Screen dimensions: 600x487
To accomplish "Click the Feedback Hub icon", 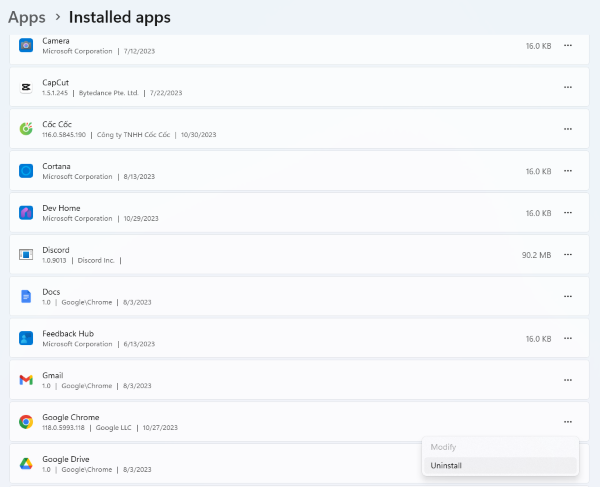I will [26, 338].
